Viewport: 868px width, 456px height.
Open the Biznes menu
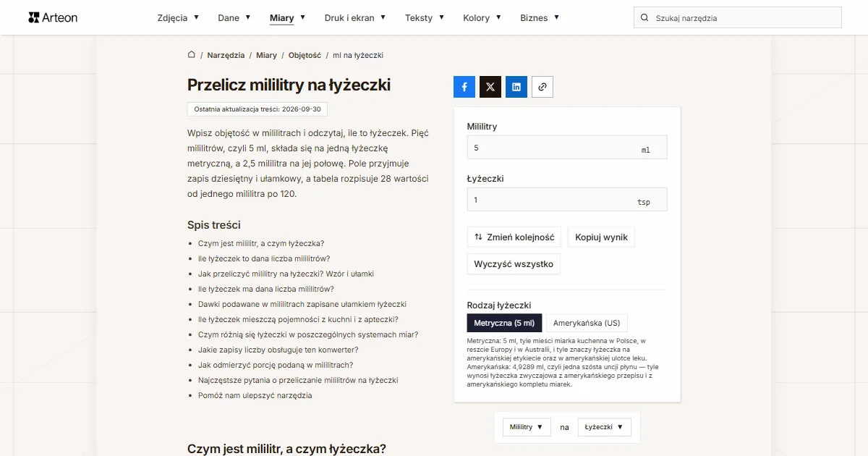[x=540, y=18]
